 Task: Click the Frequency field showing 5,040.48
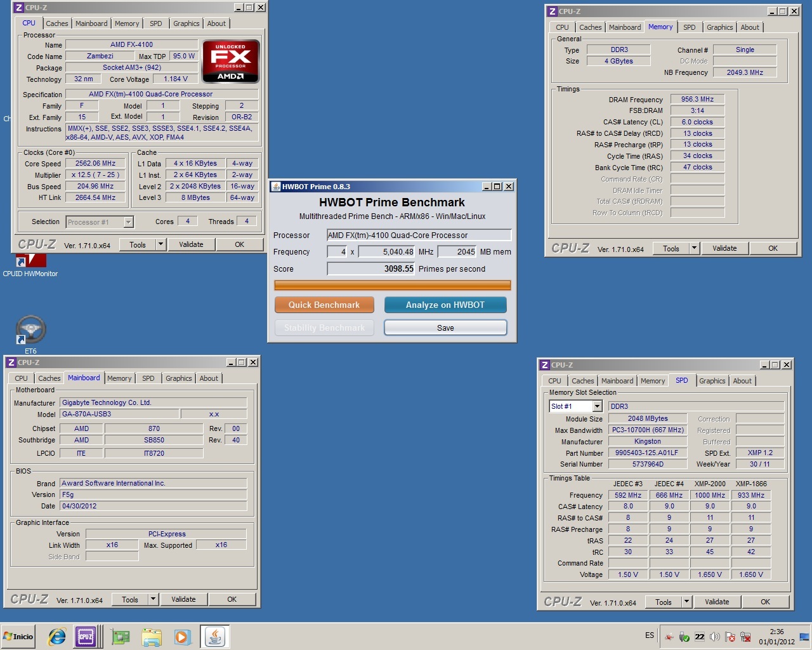387,252
